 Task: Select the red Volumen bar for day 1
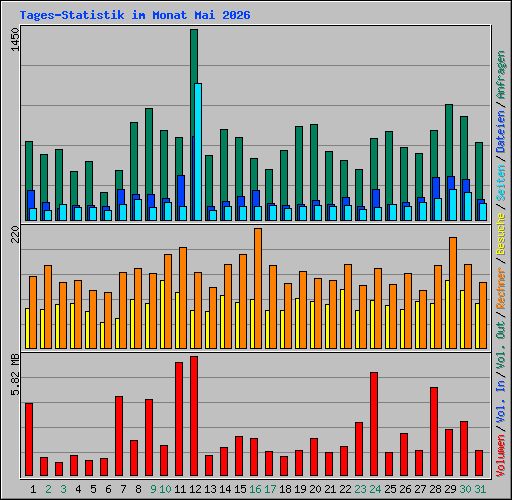[x=29, y=440]
